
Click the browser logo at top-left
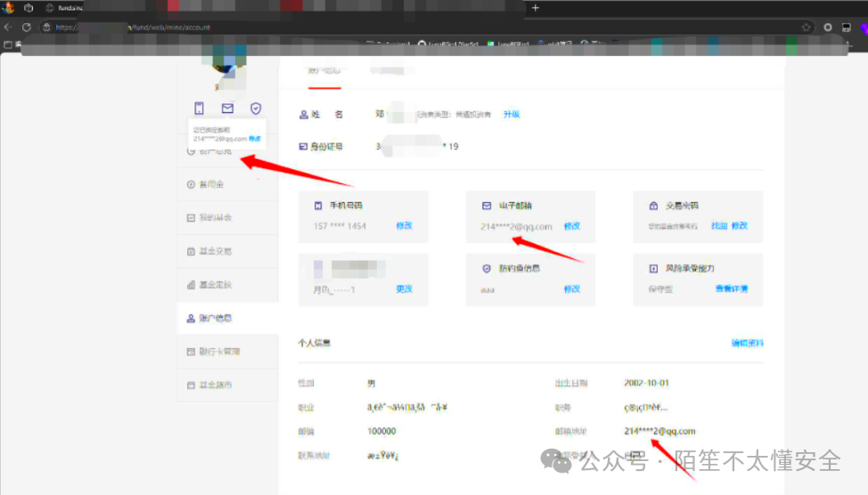point(8,8)
